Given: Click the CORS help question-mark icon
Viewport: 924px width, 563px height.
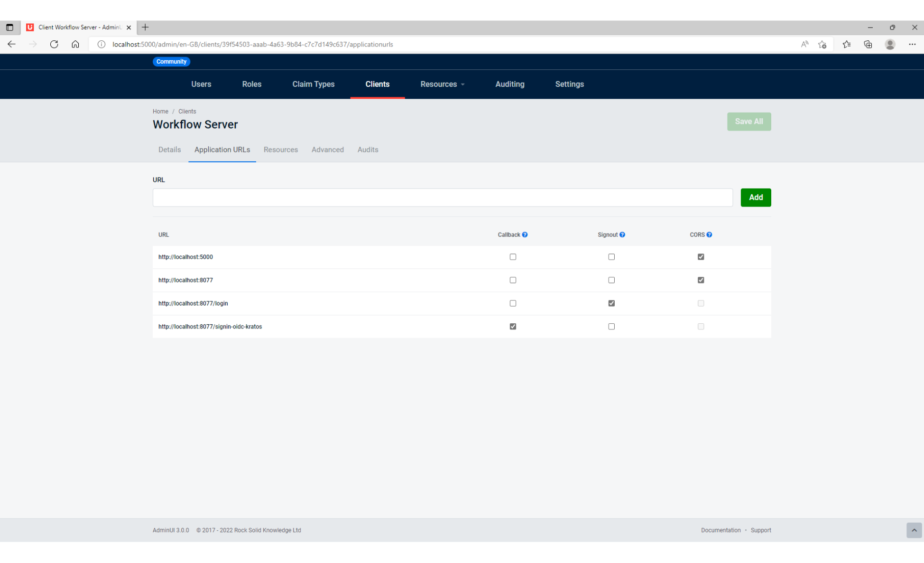Looking at the screenshot, I should coord(709,235).
